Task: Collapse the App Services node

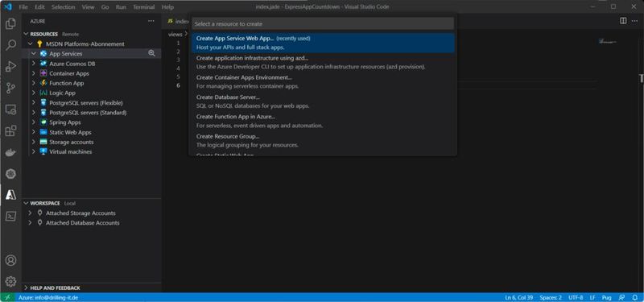Action: 34,54
